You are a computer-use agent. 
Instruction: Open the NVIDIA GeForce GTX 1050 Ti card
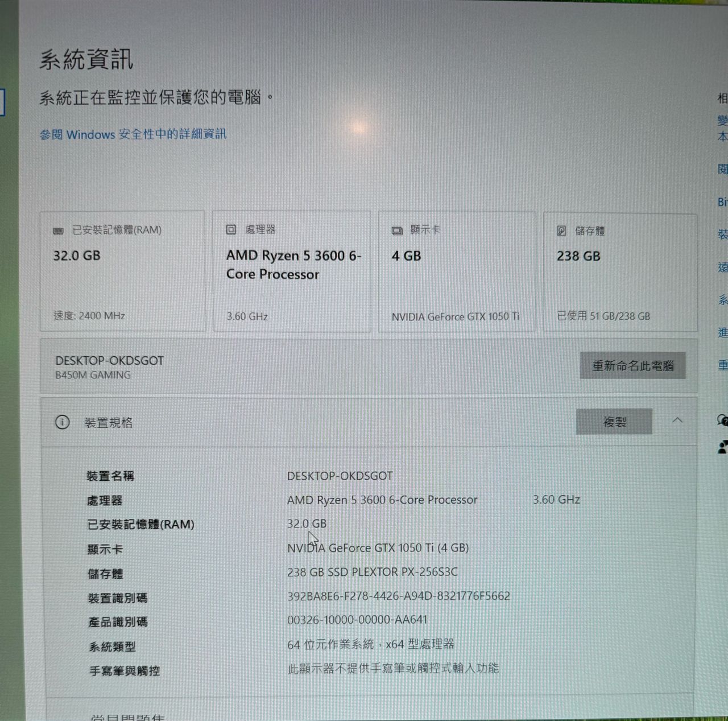(457, 271)
